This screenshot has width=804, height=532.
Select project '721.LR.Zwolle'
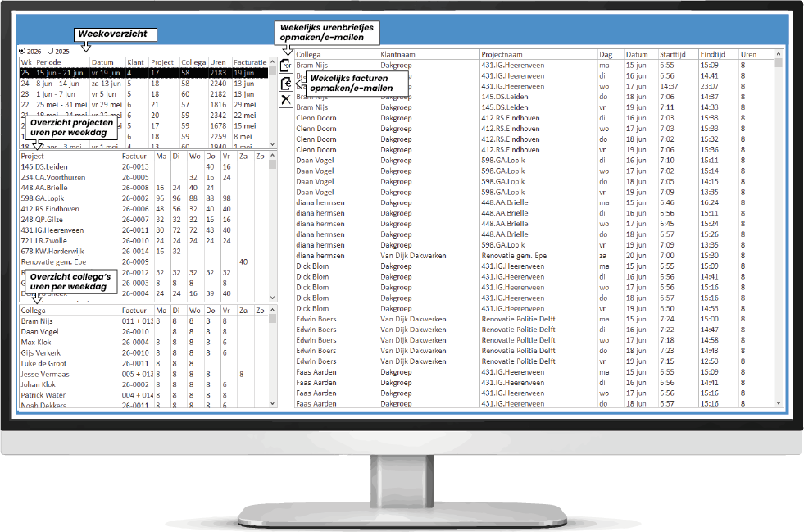(x=43, y=241)
